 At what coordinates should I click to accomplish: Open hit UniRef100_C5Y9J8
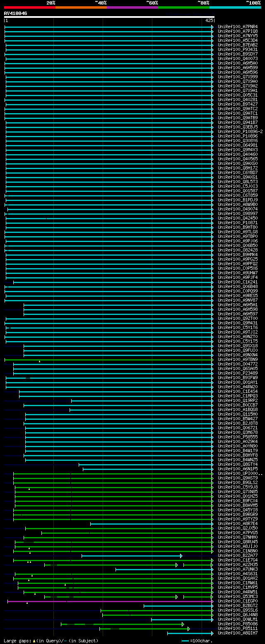point(238,487)
